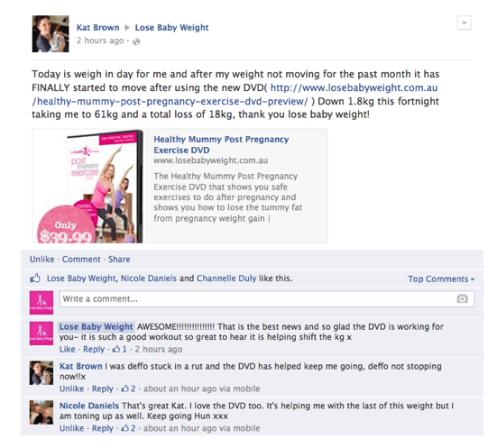Like the Lose Baby Weight comment

click(67, 349)
